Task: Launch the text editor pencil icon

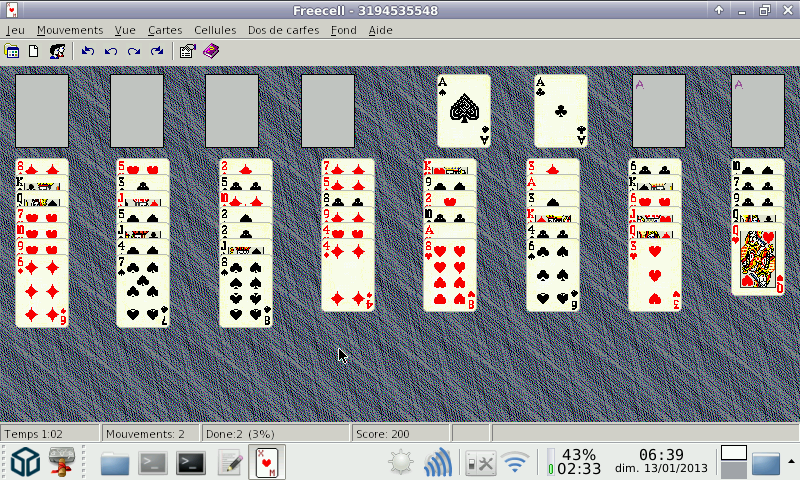Action: pyautogui.click(x=230, y=462)
